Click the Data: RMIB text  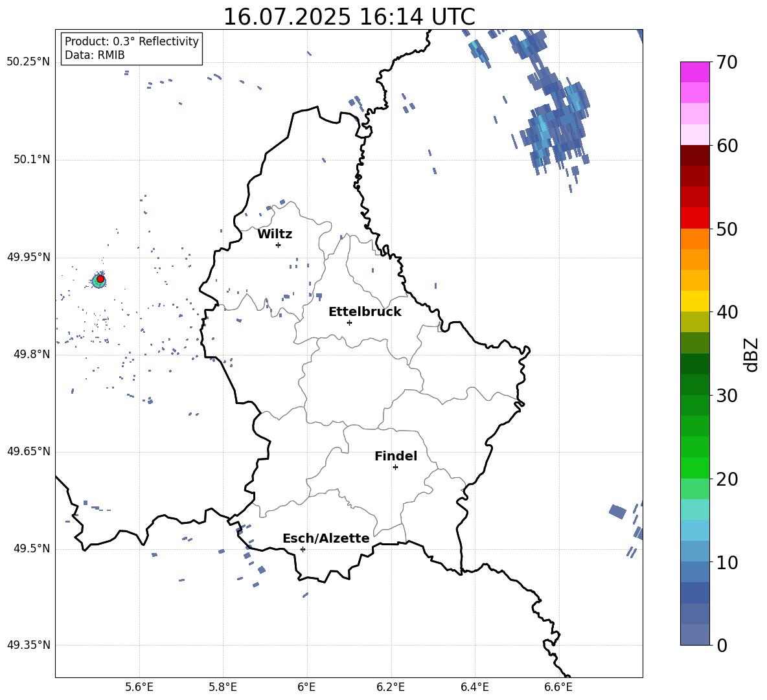click(x=95, y=55)
